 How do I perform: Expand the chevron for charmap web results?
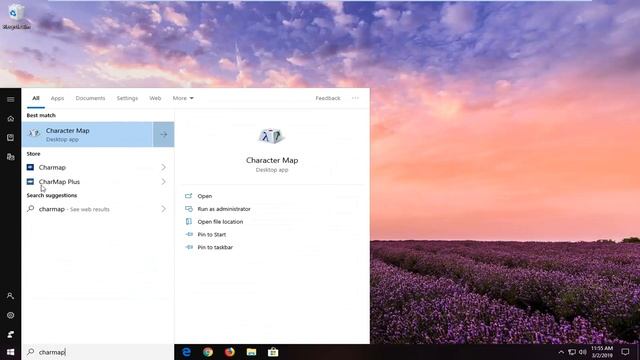pyautogui.click(x=163, y=209)
